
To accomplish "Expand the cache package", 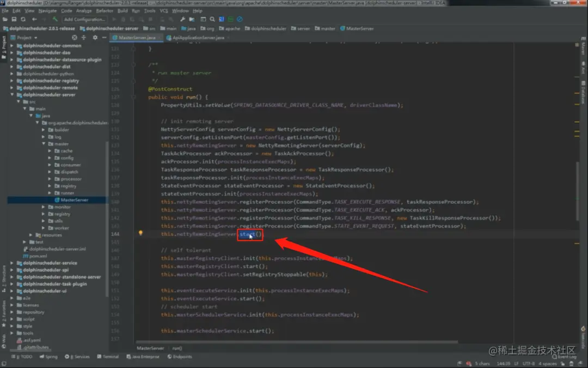I will click(50, 151).
